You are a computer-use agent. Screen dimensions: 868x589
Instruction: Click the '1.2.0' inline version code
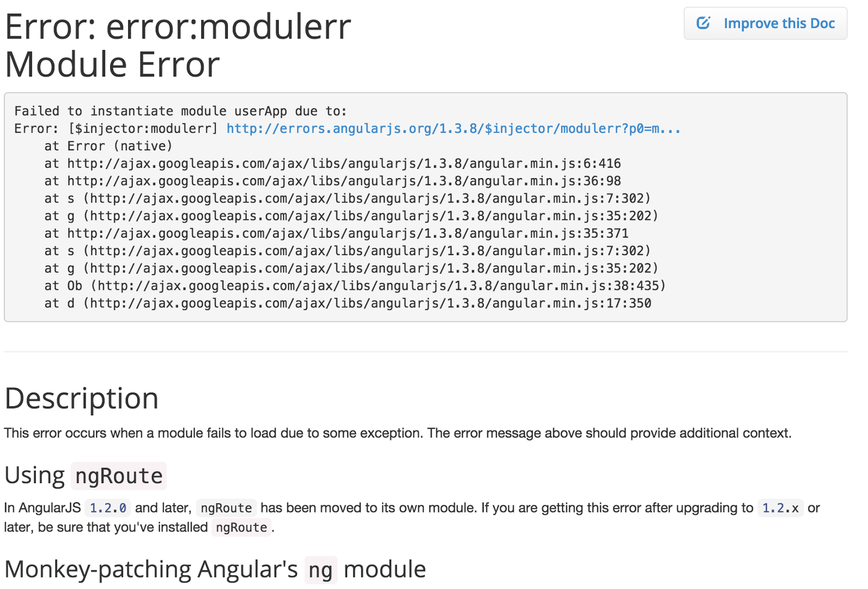107,508
